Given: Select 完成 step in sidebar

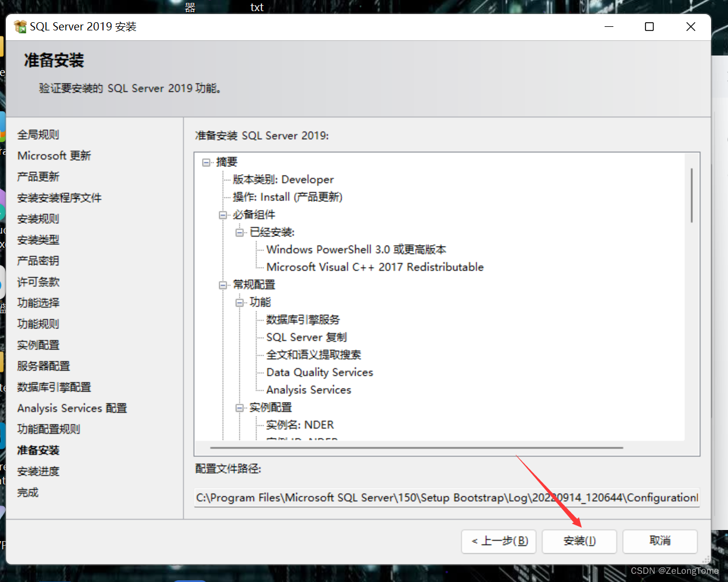Looking at the screenshot, I should point(27,492).
